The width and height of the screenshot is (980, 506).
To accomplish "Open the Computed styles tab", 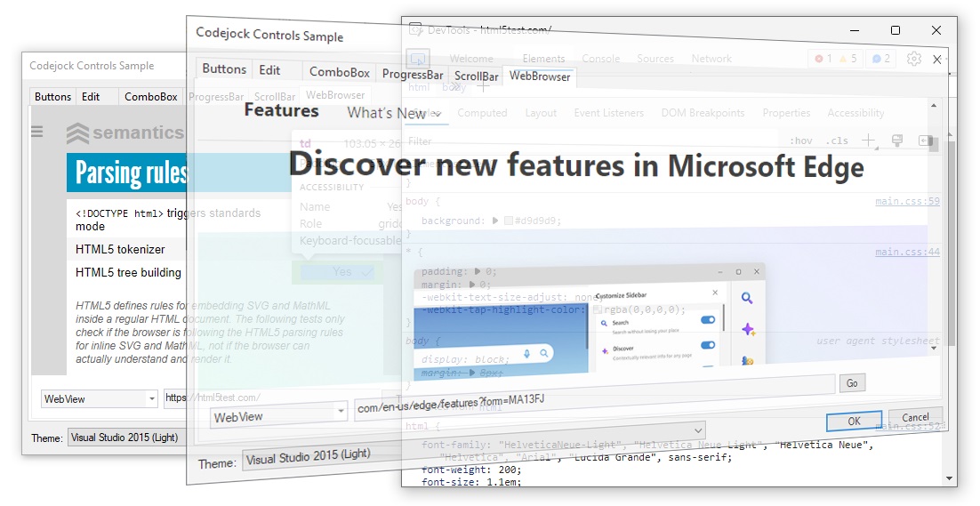I will (482, 112).
